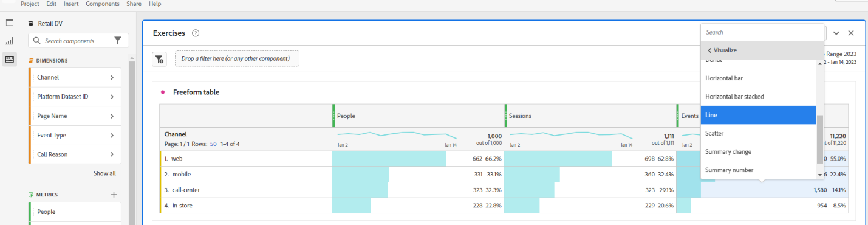Select the Components table icon in rail
The height and width of the screenshot is (225, 868).
point(10,59)
